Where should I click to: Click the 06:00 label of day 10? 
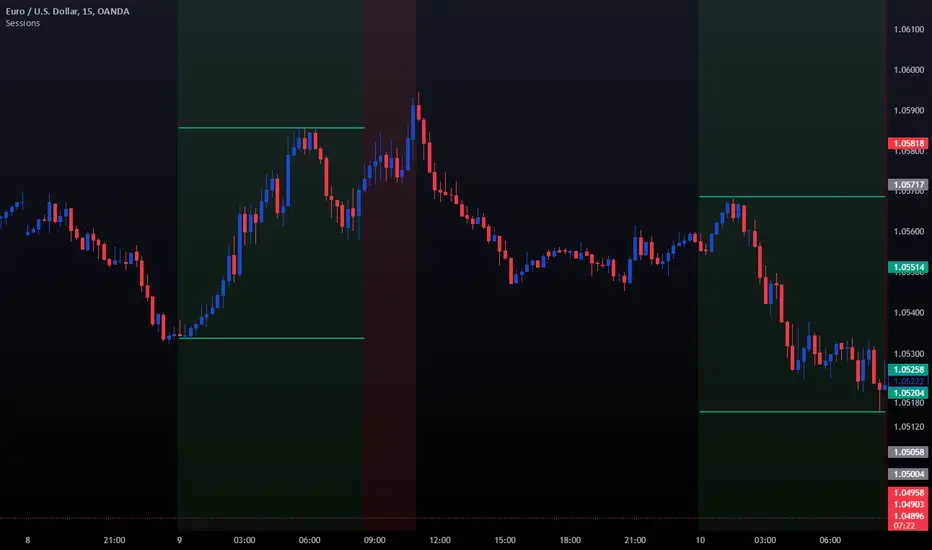click(830, 540)
